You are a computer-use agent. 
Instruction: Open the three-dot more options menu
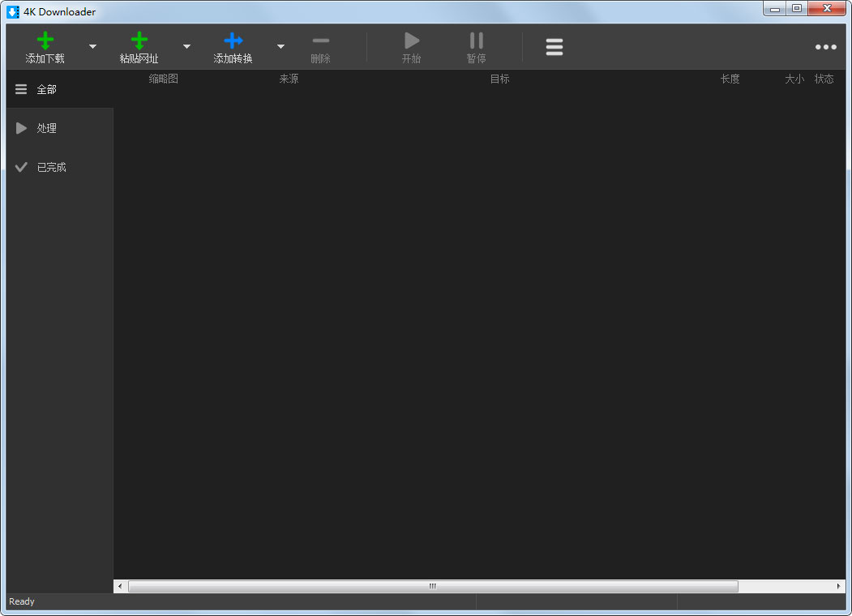[825, 47]
